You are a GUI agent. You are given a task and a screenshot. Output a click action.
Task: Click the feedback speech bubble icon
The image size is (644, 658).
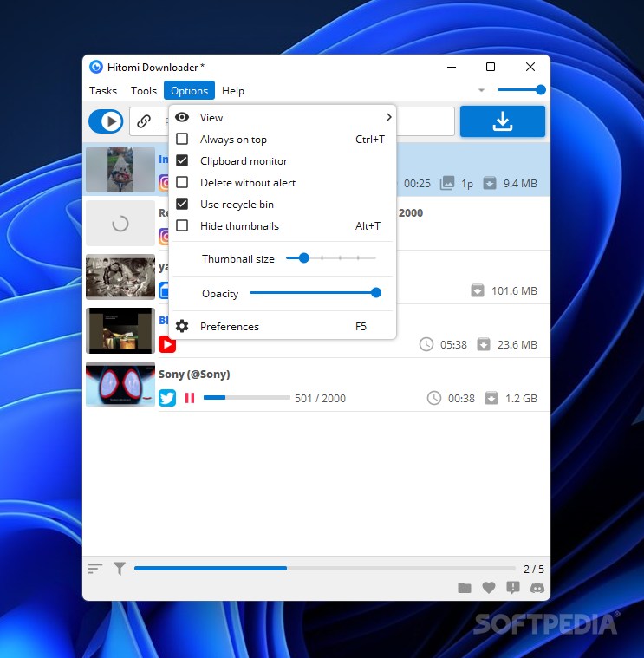point(512,588)
